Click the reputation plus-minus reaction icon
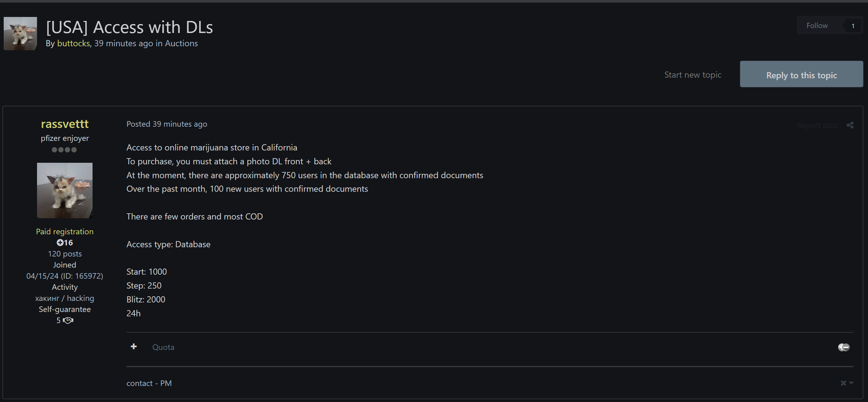Image resolution: width=868 pixels, height=402 pixels. click(844, 347)
